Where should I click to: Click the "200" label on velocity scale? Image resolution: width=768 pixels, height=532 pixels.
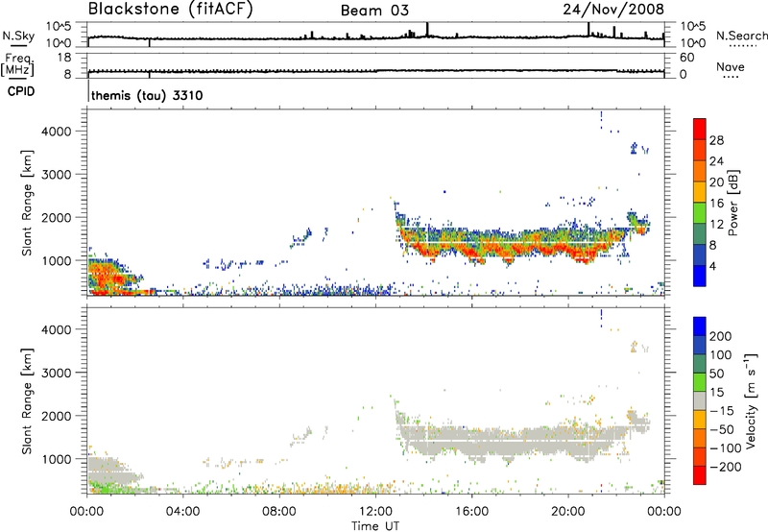tap(721, 336)
